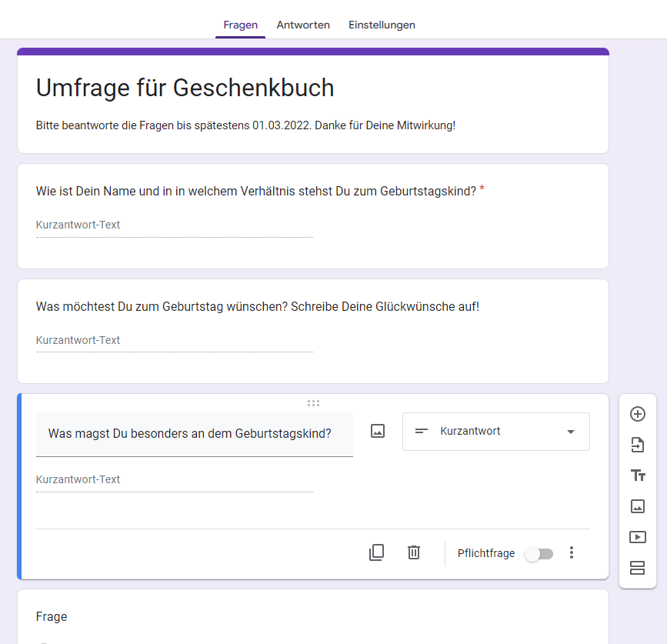Duplicate the selected question

(376, 552)
